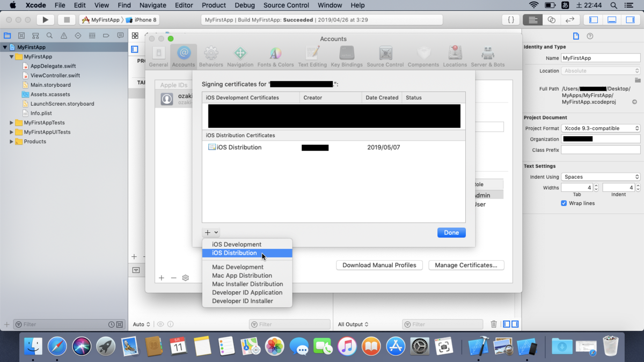Select AppDelegate.swift in navigator

coord(53,66)
